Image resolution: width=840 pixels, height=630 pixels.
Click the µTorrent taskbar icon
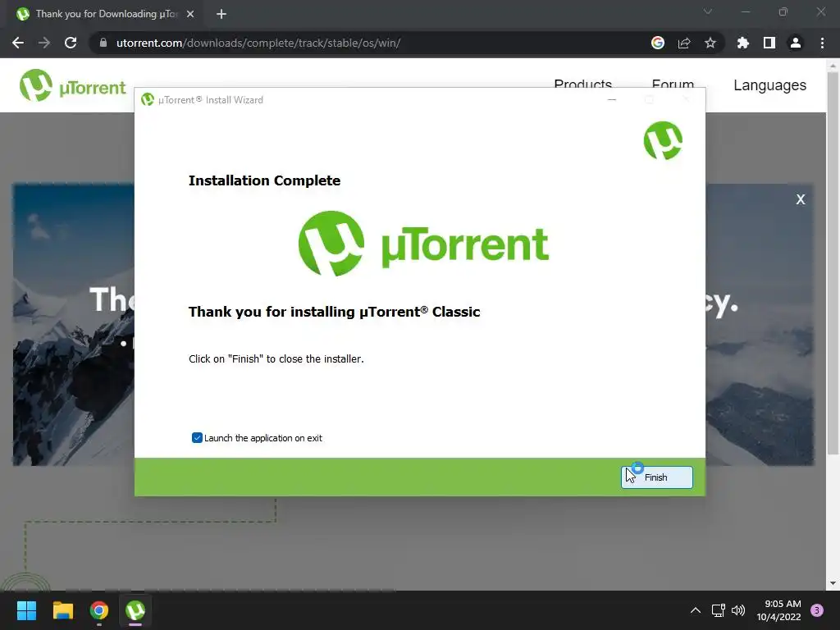point(135,610)
